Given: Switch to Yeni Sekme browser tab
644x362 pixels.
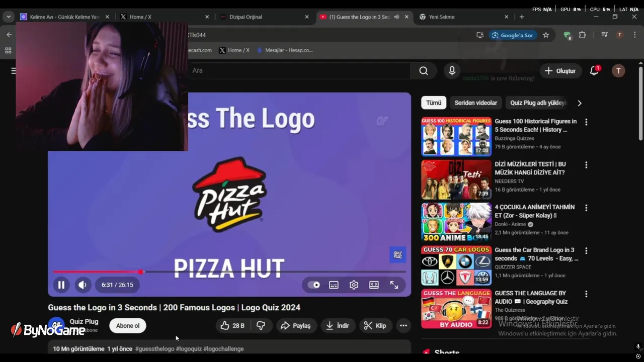Looking at the screenshot, I should tap(464, 17).
